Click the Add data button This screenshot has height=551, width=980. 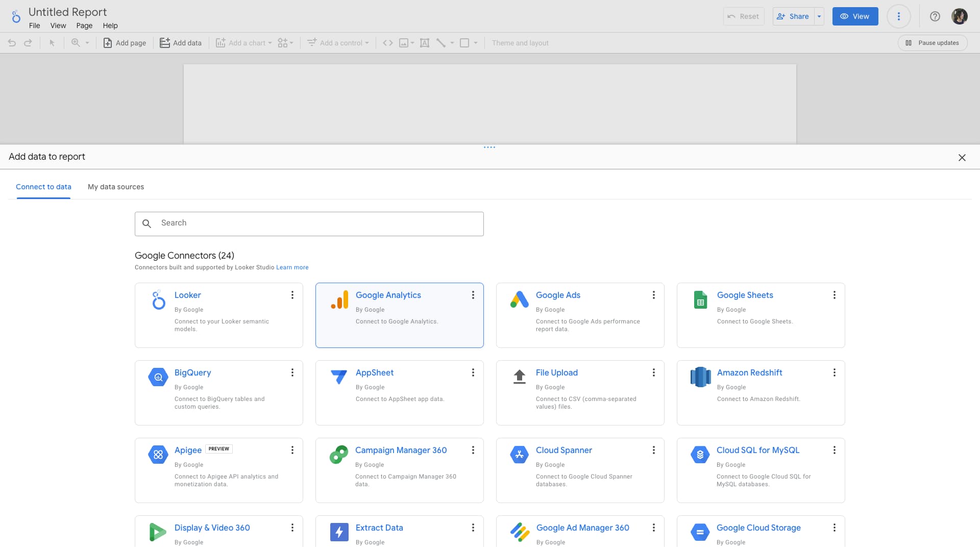coord(181,43)
